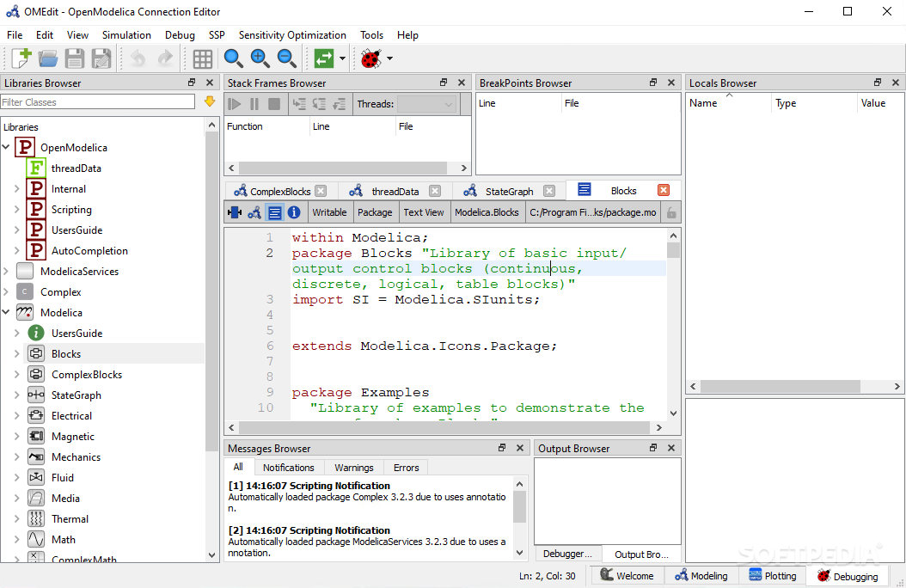Expand the Internal package
This screenshot has width=906, height=588.
(16, 189)
